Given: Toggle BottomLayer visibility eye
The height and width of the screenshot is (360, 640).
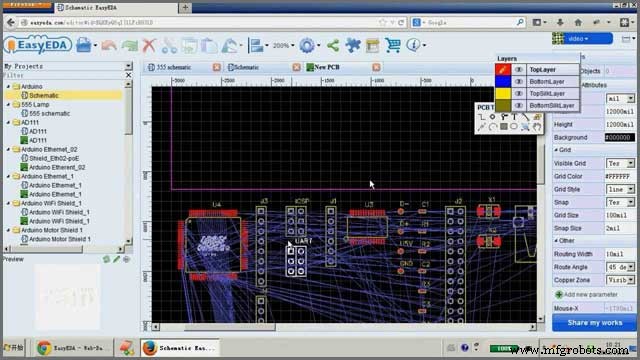Looking at the screenshot, I should click(519, 82).
